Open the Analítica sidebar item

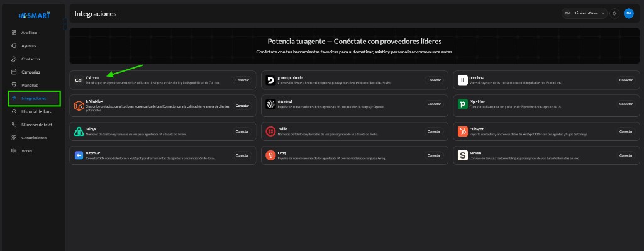tap(29, 33)
